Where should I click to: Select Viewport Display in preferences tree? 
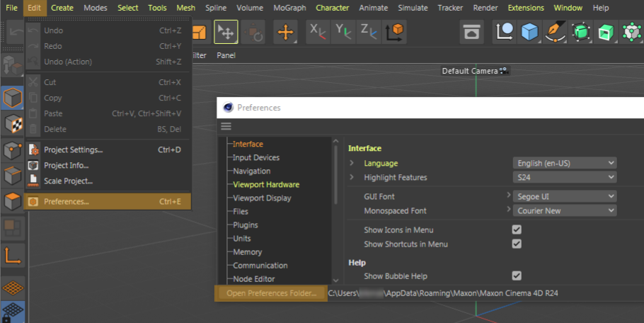click(262, 198)
